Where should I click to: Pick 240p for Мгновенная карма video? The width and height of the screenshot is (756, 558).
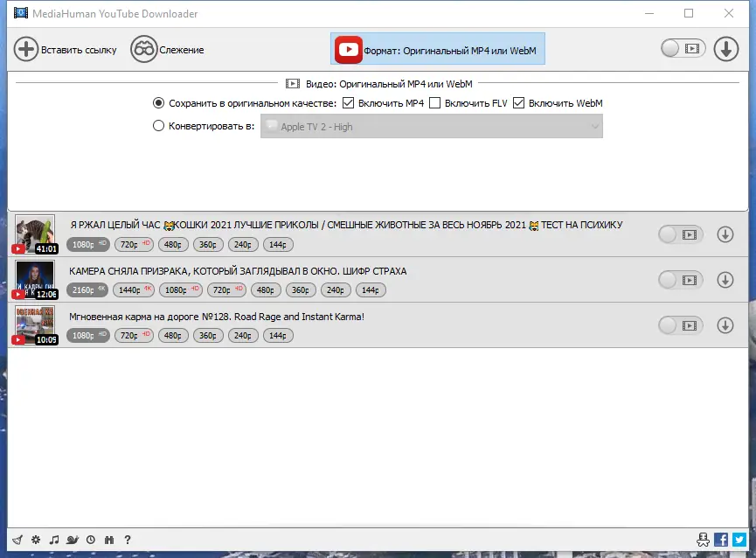pyautogui.click(x=243, y=335)
